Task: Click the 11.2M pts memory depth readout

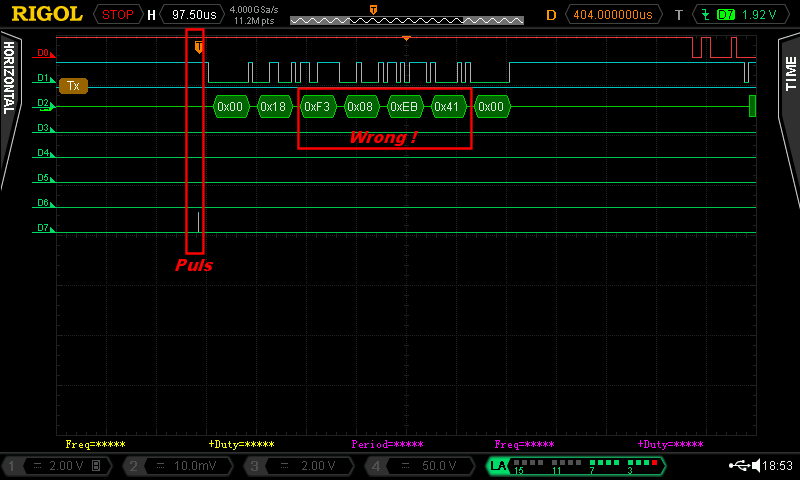Action: coord(254,21)
